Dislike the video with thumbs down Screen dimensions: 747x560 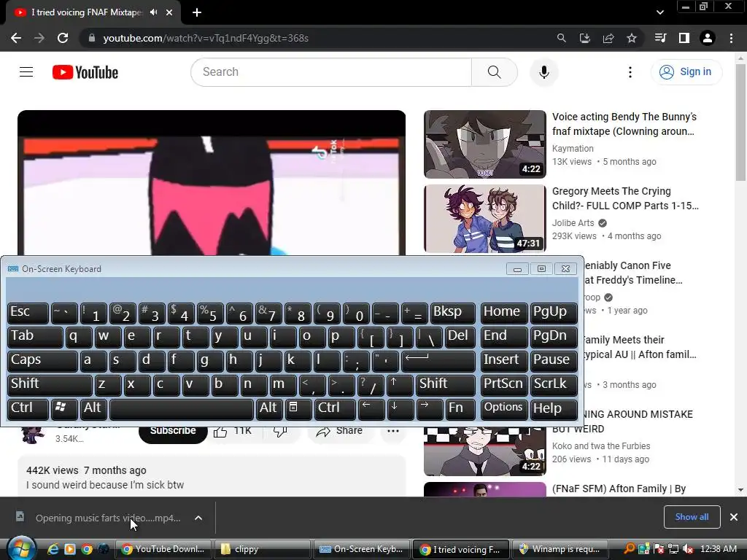(x=280, y=431)
